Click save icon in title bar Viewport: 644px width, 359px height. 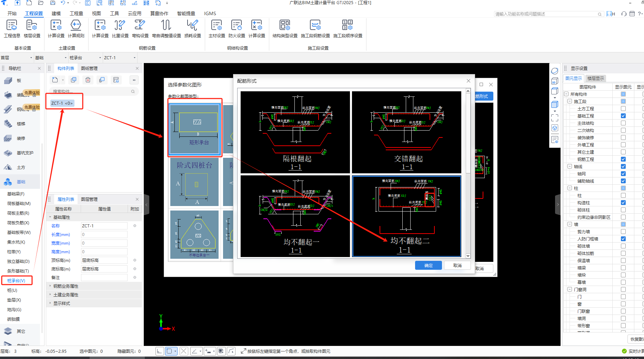(53, 3)
